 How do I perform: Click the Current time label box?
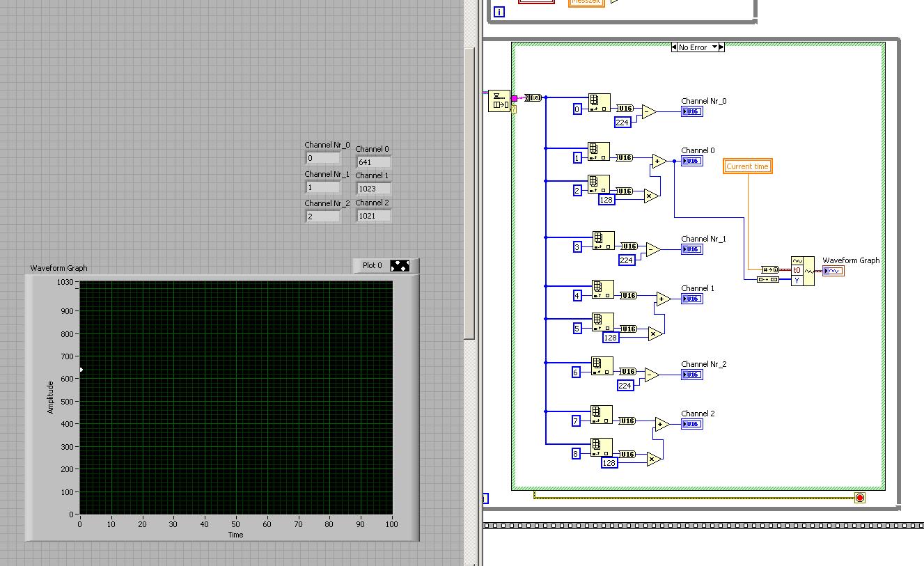click(747, 166)
